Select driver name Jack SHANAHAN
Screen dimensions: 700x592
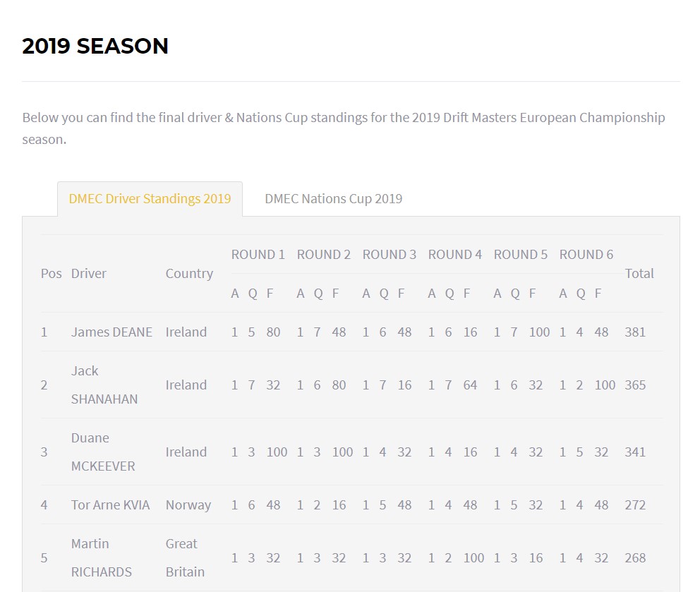tap(104, 385)
